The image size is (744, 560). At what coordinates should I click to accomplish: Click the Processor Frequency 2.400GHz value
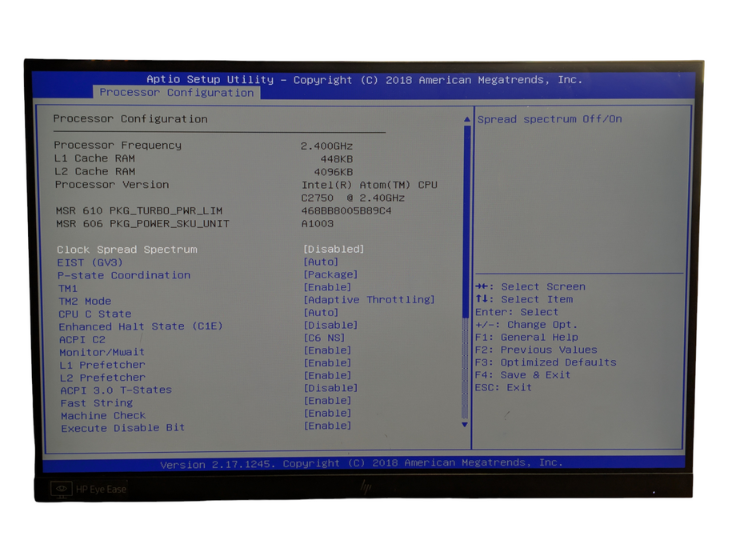[x=326, y=146]
